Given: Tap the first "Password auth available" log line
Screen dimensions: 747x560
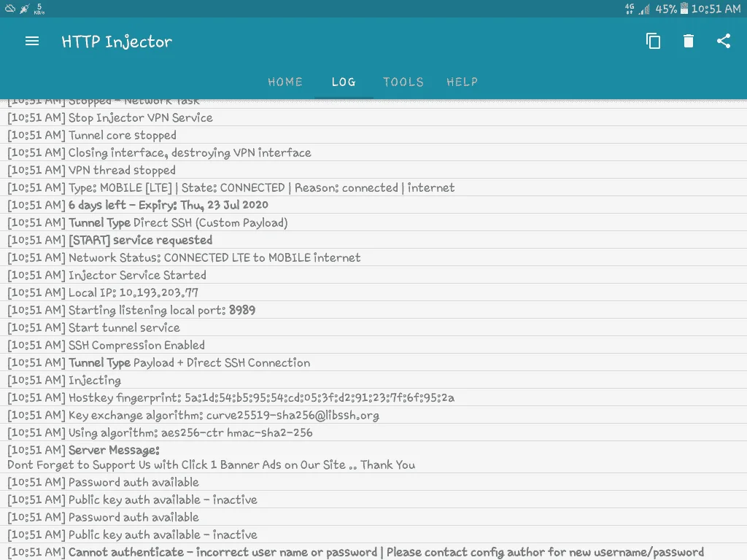Looking at the screenshot, I should pos(373,483).
